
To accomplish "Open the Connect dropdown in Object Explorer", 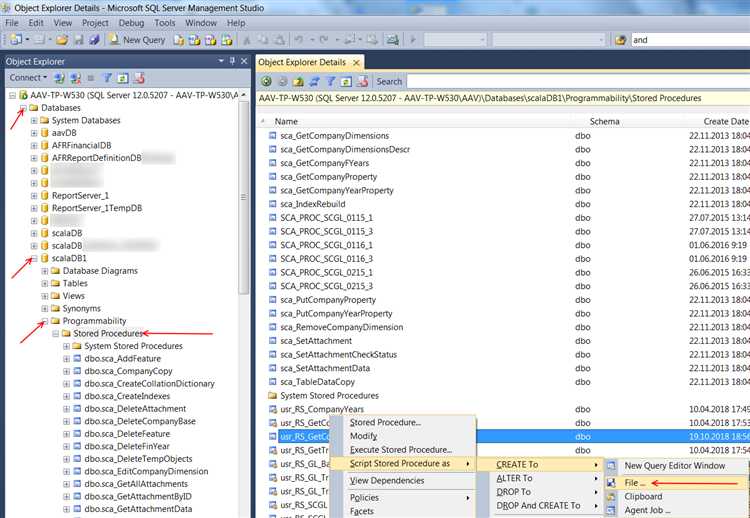I will tap(28, 77).
